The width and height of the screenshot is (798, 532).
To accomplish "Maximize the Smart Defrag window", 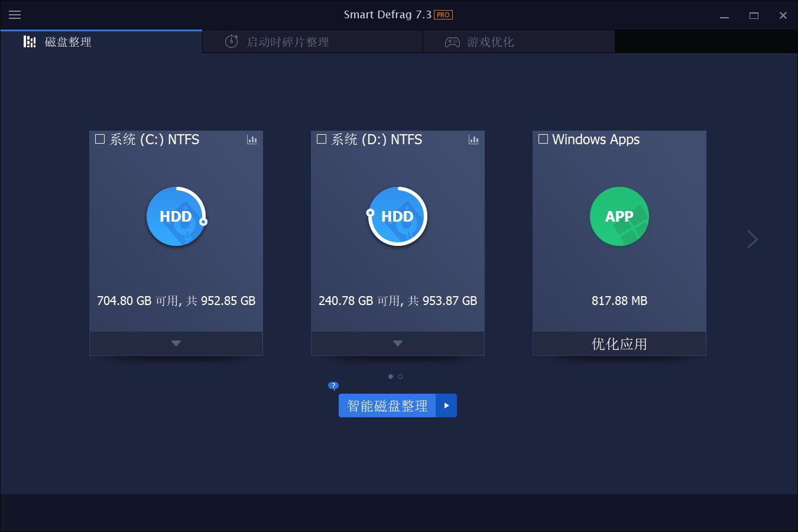I will point(754,15).
